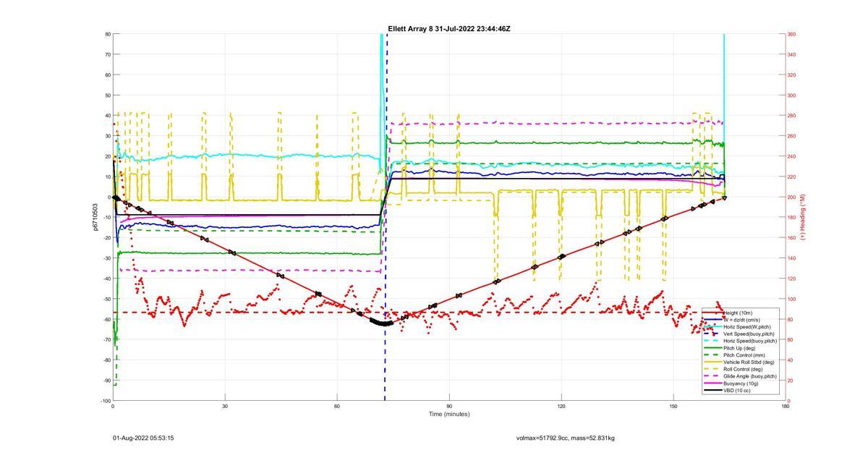This screenshot has width=868, height=450.
Task: Click the left y-axis tick label "-50"
Action: [106, 299]
